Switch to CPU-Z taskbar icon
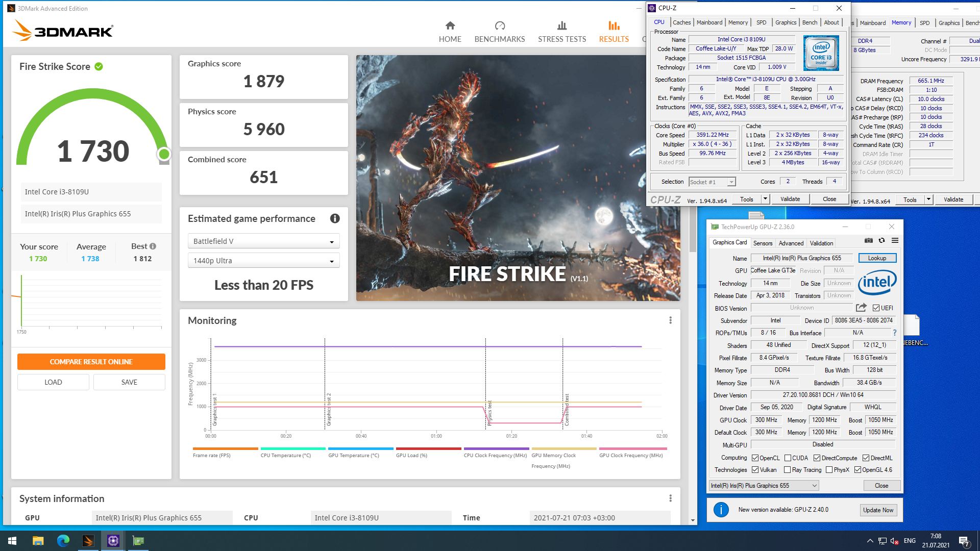 pyautogui.click(x=113, y=541)
